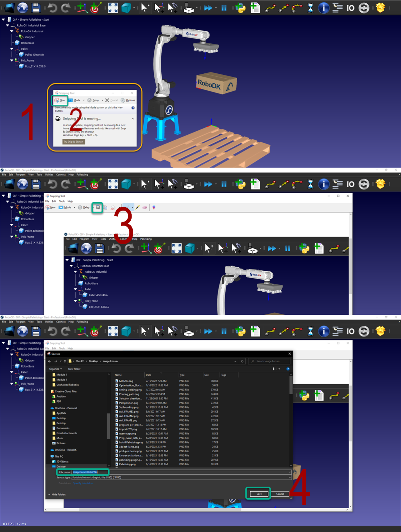Refresh the Image Forum folder listing
This screenshot has height=532, width=401.
click(x=242, y=361)
